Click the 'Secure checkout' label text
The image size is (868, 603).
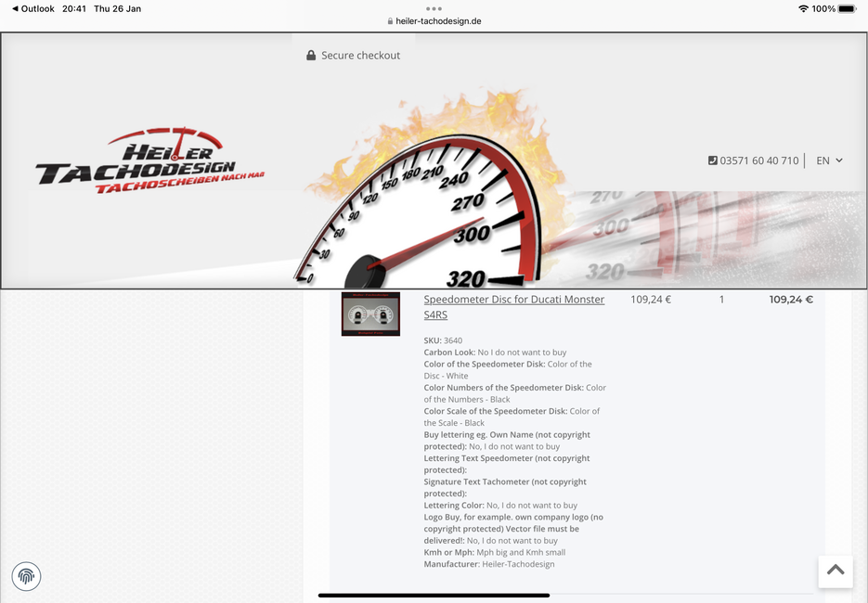point(360,56)
